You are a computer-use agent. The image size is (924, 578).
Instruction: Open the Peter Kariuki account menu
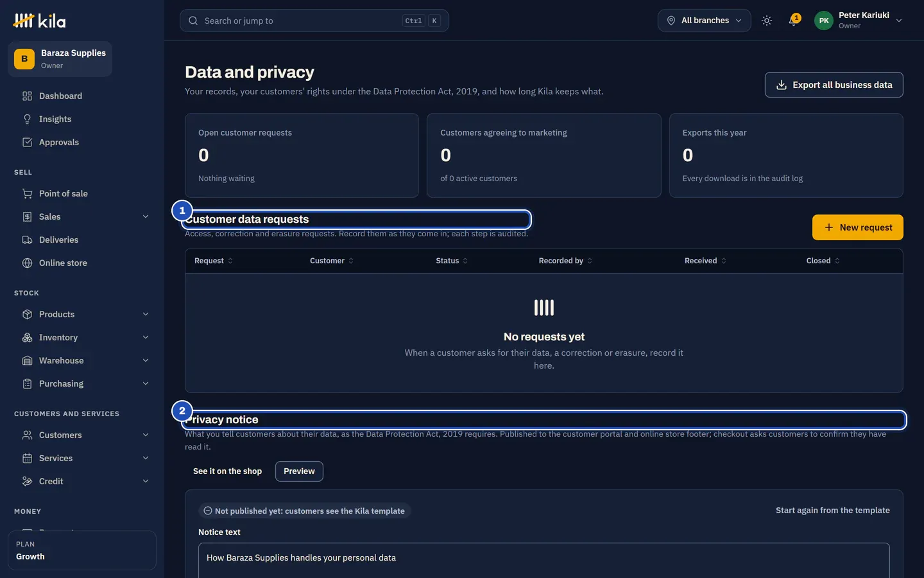pyautogui.click(x=859, y=21)
